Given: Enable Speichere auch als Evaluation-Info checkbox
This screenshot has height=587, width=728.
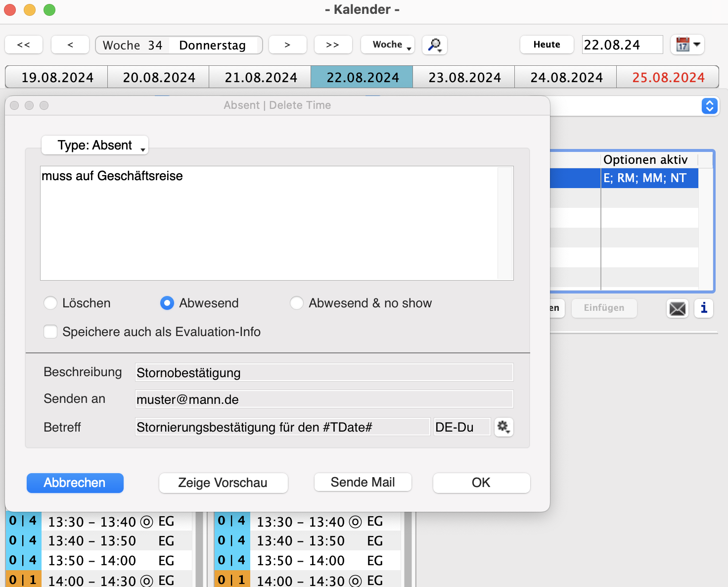Looking at the screenshot, I should pyautogui.click(x=50, y=332).
